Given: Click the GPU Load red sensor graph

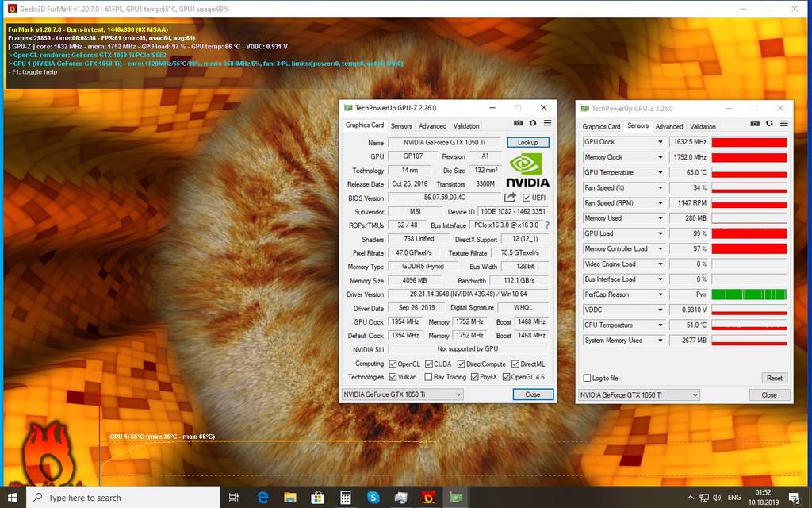Looking at the screenshot, I should click(x=749, y=233).
